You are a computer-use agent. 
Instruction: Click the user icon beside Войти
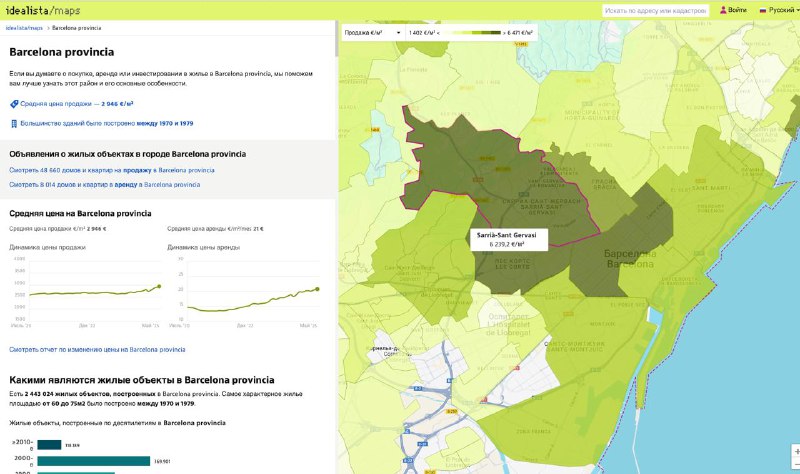tap(723, 10)
